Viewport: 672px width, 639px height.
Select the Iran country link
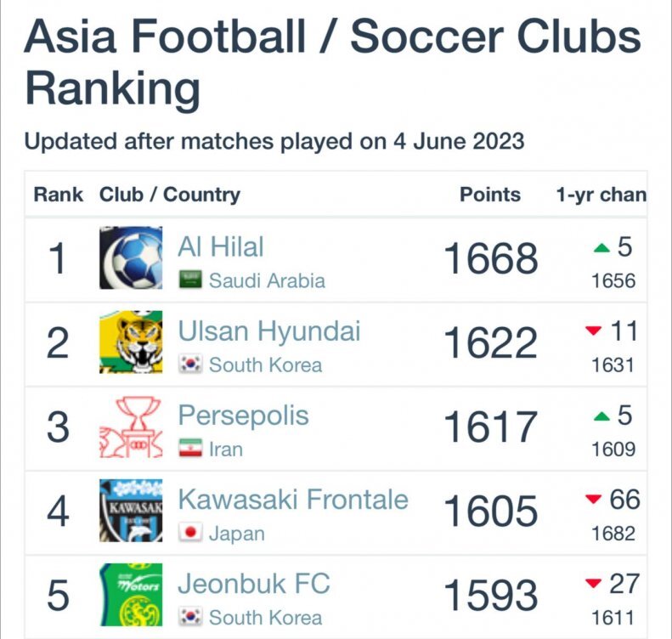point(225,450)
